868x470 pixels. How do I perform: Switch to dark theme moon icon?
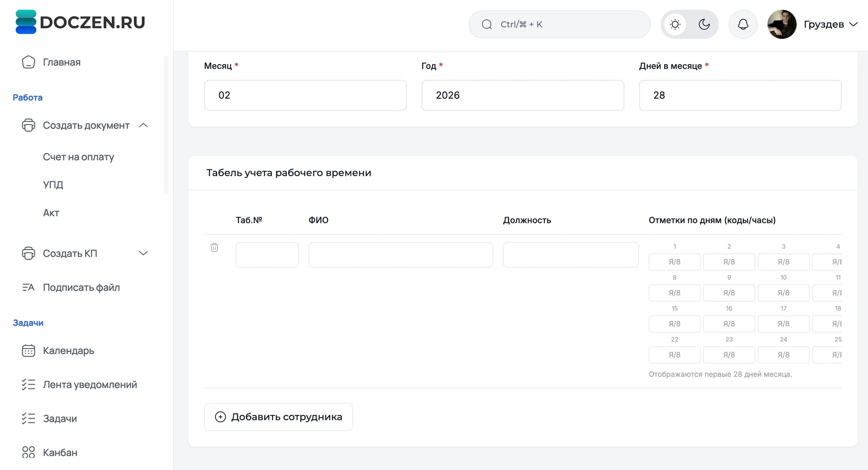coord(704,24)
